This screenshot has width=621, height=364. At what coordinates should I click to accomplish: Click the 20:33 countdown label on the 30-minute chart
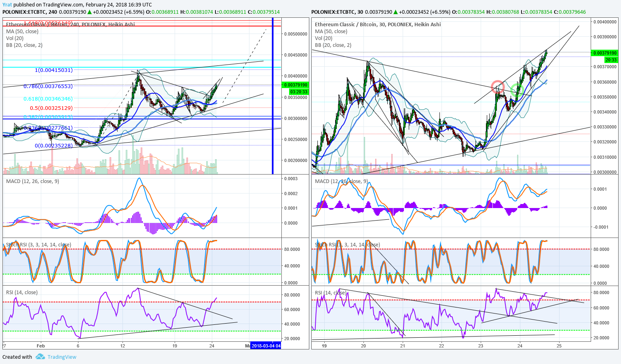611,60
